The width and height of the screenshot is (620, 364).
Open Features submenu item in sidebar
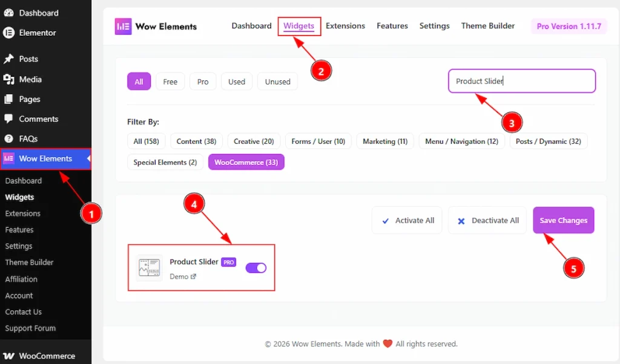pyautogui.click(x=19, y=229)
